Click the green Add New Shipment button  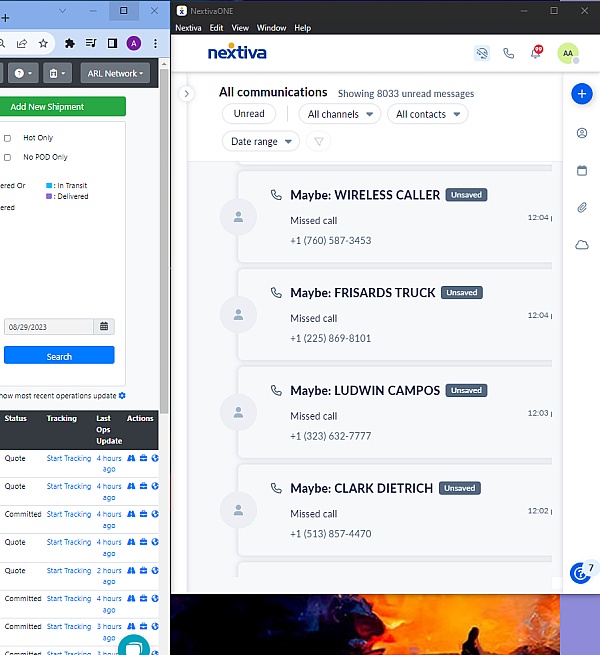coord(61,107)
